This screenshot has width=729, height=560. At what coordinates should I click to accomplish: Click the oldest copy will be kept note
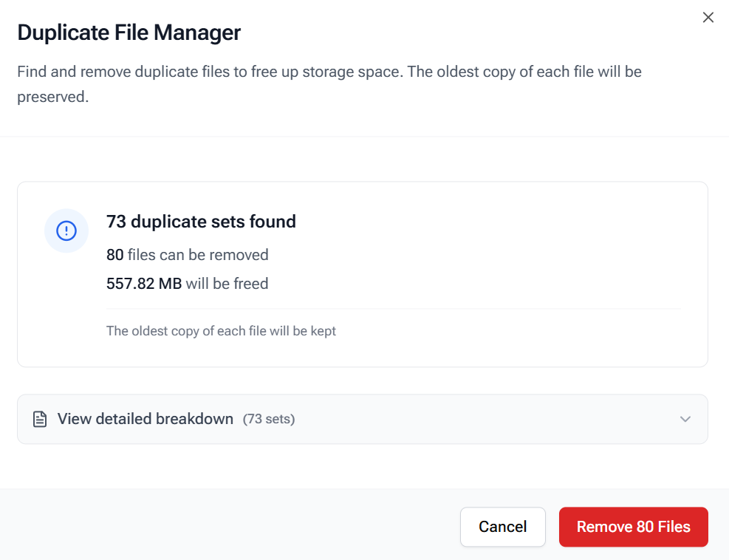(x=222, y=330)
